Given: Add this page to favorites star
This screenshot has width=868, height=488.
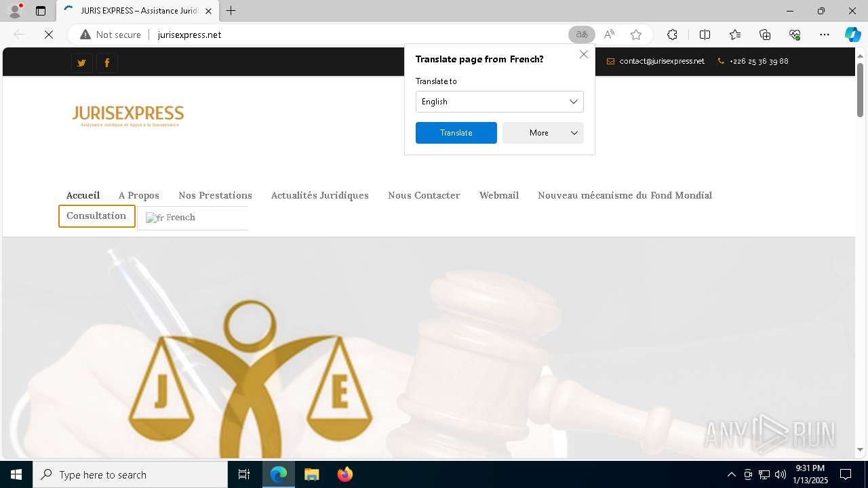Looking at the screenshot, I should pos(636,35).
